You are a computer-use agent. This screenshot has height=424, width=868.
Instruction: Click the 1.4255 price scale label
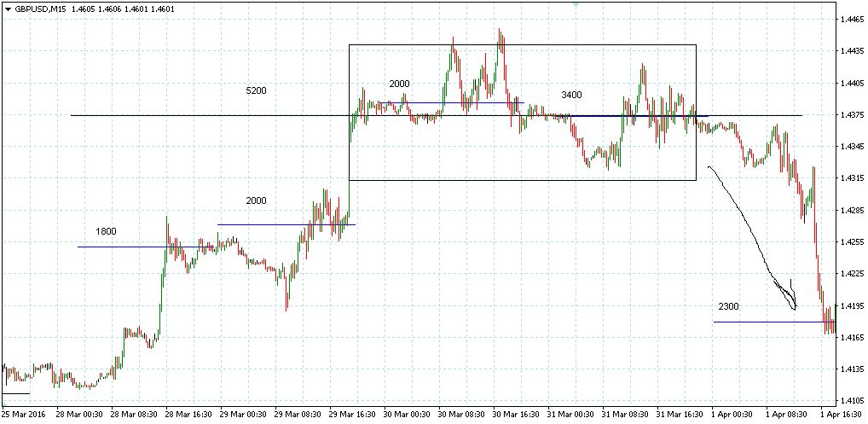(x=852, y=242)
